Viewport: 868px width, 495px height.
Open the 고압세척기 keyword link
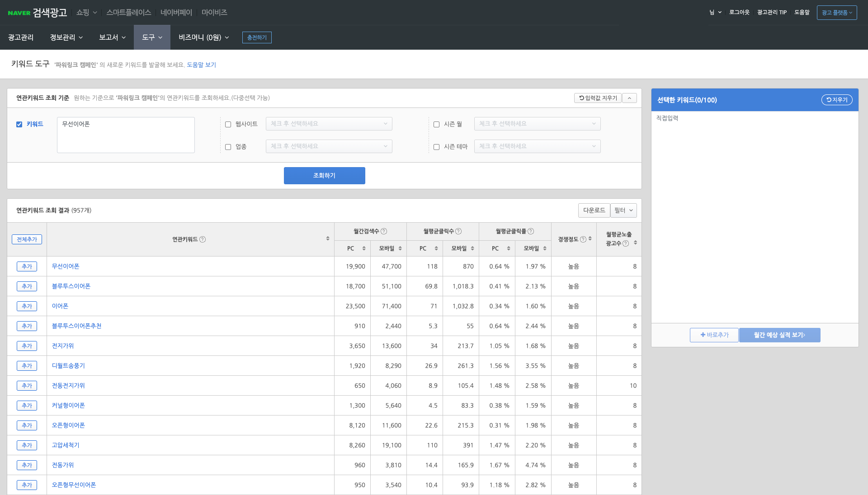[66, 445]
